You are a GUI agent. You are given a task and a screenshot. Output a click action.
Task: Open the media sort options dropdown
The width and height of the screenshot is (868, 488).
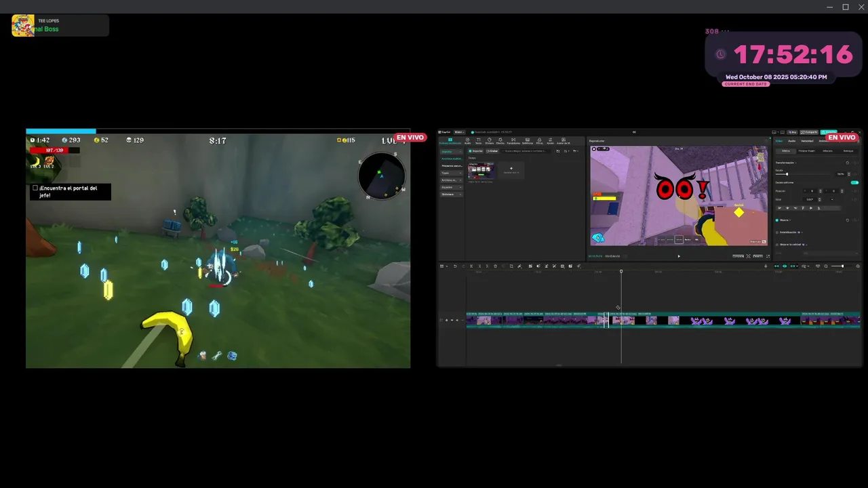point(567,151)
